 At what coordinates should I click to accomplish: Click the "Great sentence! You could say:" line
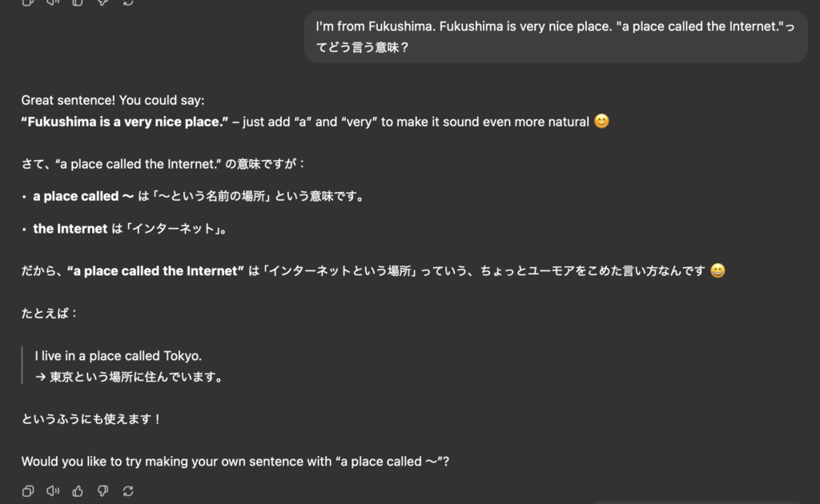click(x=113, y=100)
